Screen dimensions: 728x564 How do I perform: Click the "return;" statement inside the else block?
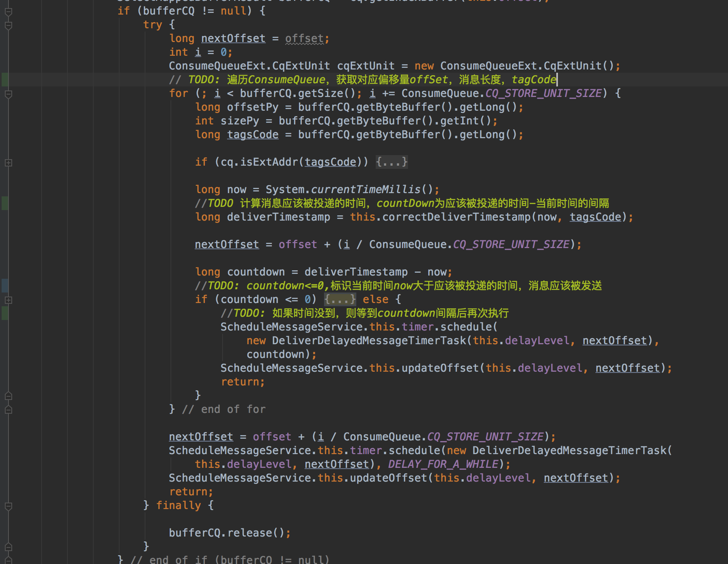[x=243, y=382]
